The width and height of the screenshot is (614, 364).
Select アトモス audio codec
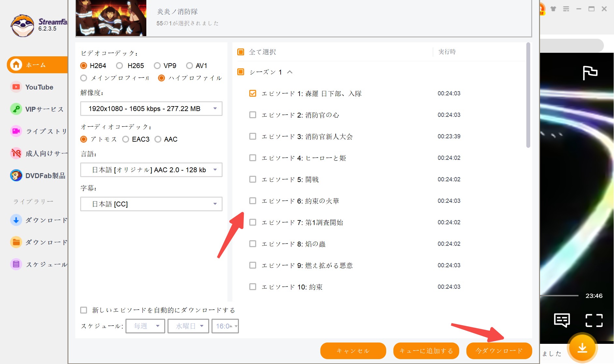click(x=83, y=139)
